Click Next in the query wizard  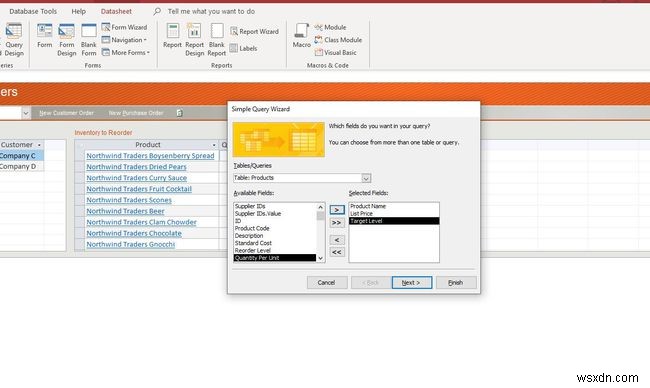(x=412, y=283)
